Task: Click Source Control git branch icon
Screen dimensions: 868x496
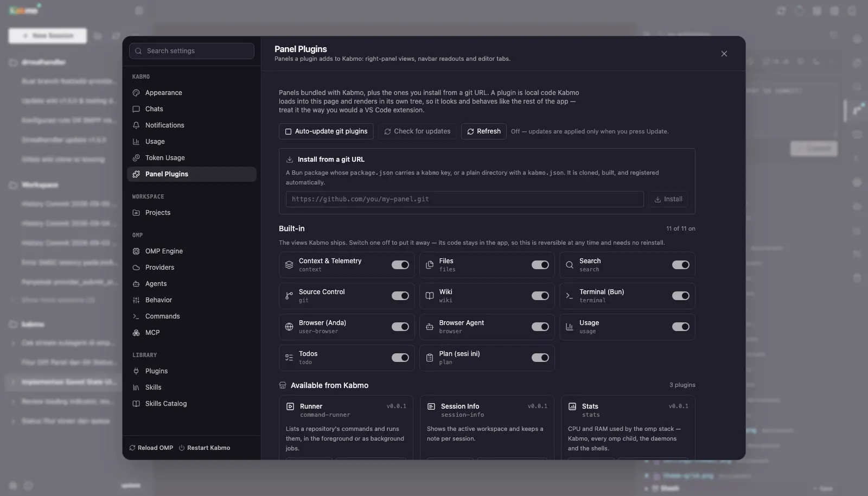Action: coord(289,296)
